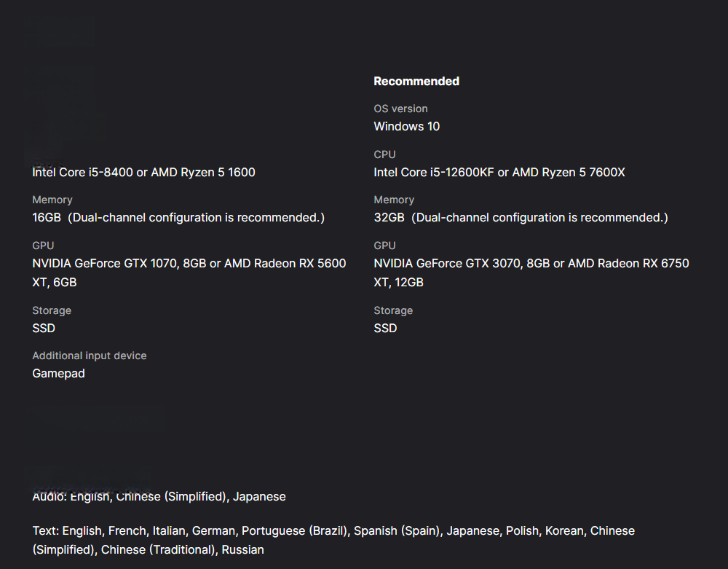Click the Audio languages line
Viewport: 728px width, 569px height.
(x=159, y=497)
